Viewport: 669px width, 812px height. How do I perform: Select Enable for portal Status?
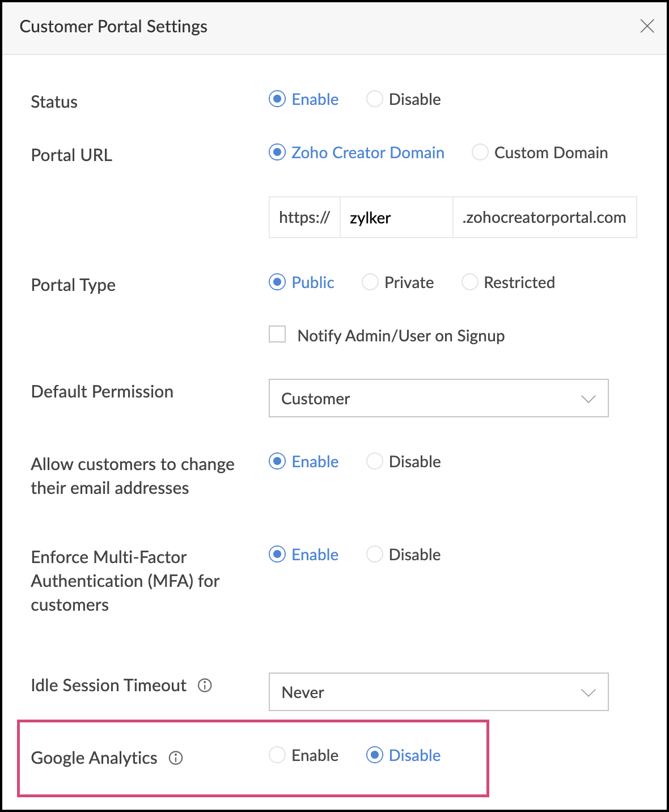click(x=277, y=99)
